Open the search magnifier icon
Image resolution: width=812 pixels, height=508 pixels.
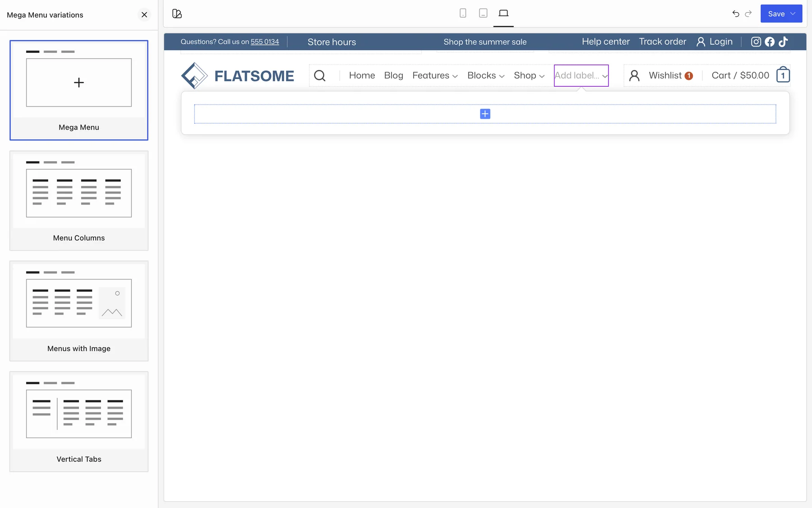(x=319, y=75)
